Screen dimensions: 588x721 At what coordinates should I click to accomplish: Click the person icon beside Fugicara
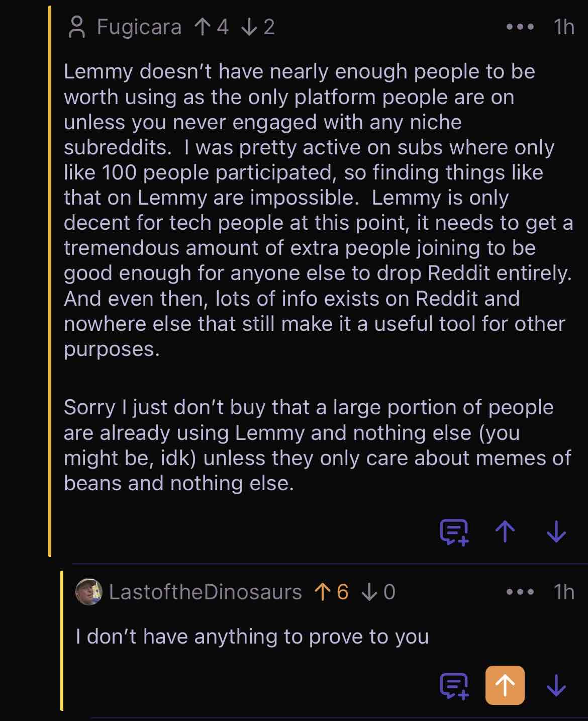click(x=77, y=27)
